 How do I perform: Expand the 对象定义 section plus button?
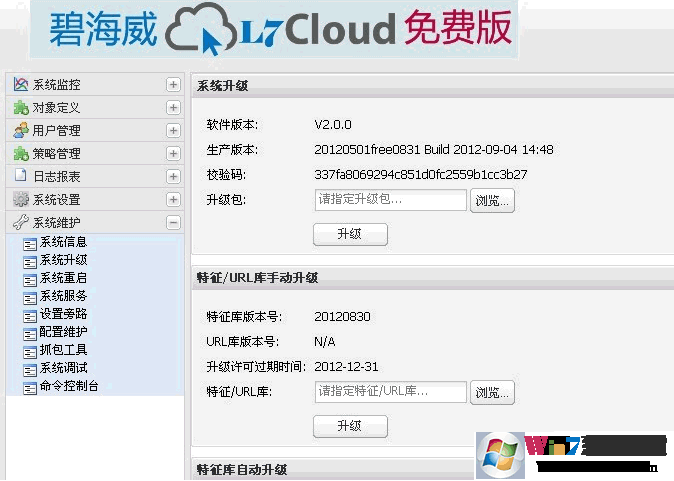pos(173,107)
